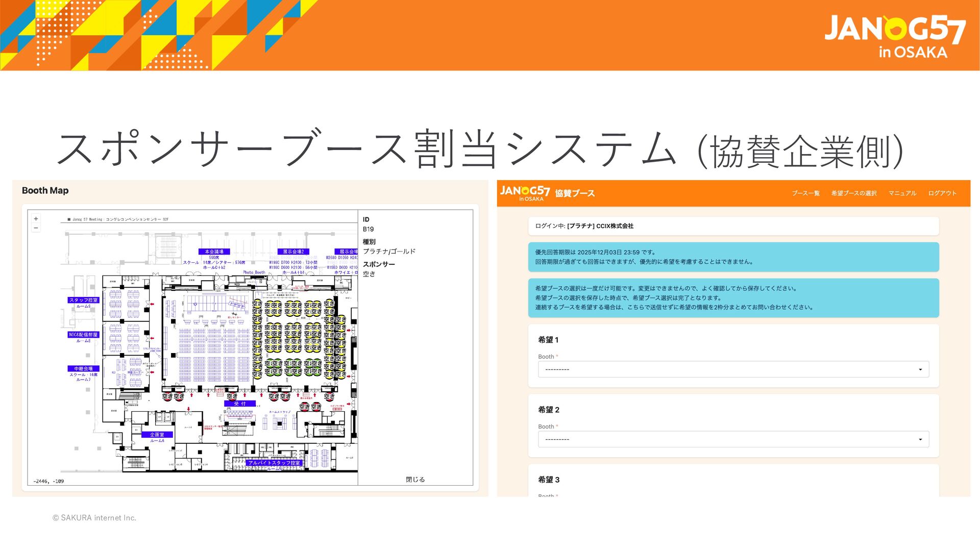The height and width of the screenshot is (551, 980).
Task: Click the 企画室 room marker
Action: pos(157,435)
